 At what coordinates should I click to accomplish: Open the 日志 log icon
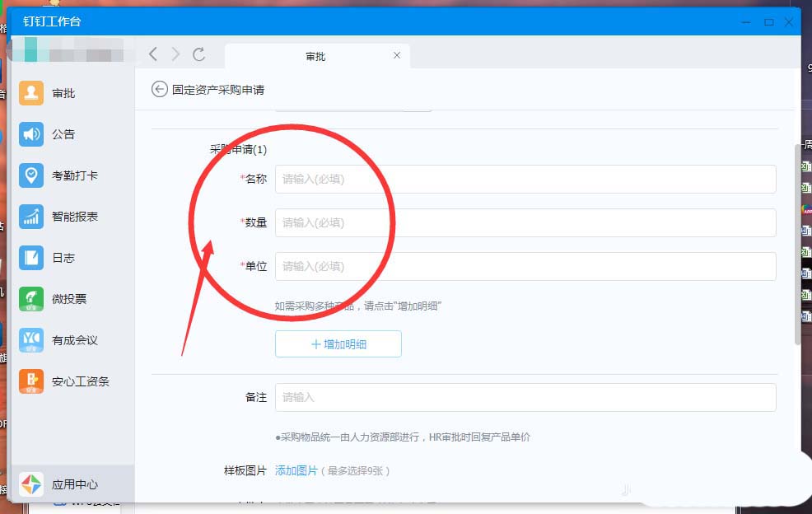31,258
